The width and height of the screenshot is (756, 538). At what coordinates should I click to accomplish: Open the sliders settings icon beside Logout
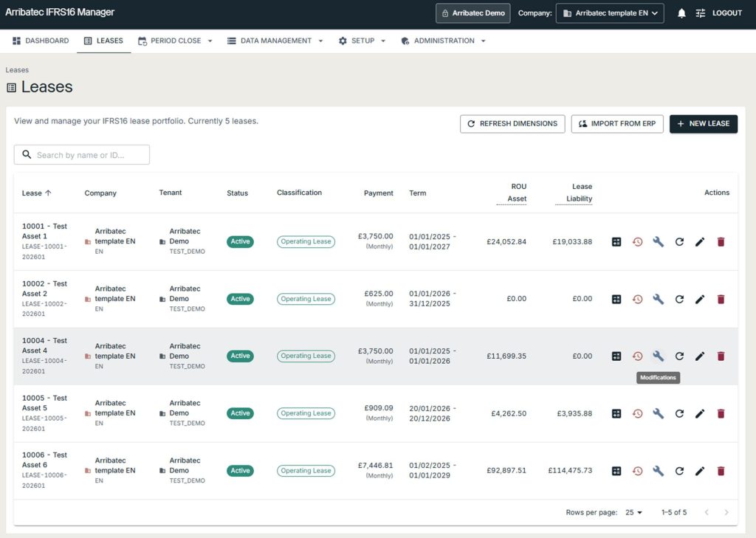[x=701, y=13]
